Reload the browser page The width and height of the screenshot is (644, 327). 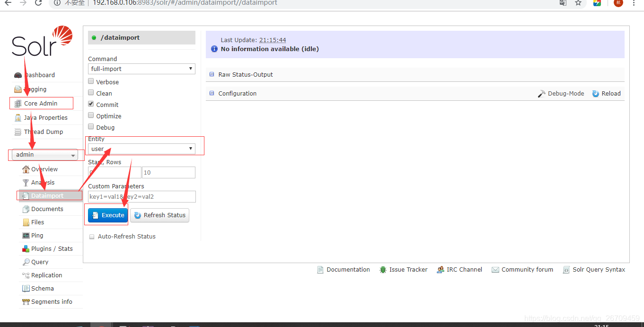38,2
